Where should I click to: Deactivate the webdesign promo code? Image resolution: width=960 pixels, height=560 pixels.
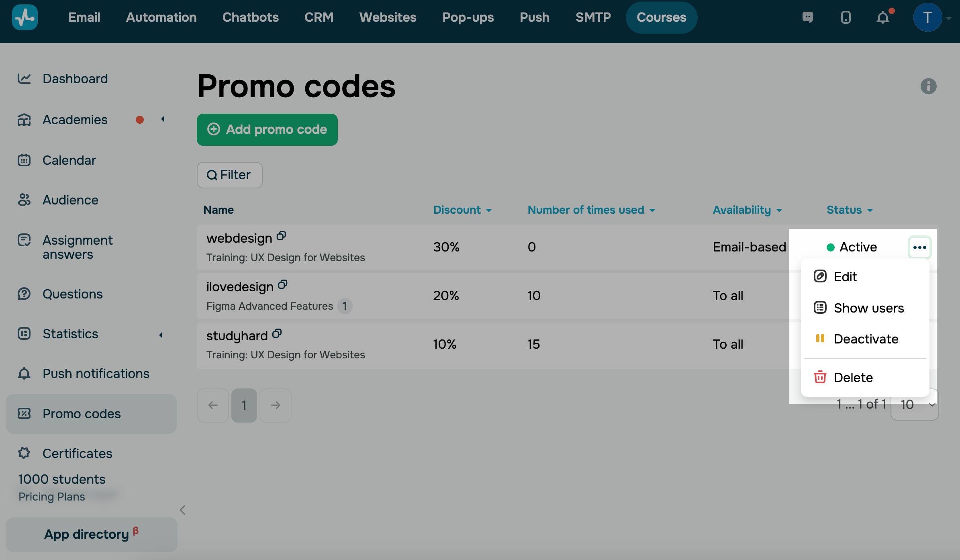tap(866, 339)
